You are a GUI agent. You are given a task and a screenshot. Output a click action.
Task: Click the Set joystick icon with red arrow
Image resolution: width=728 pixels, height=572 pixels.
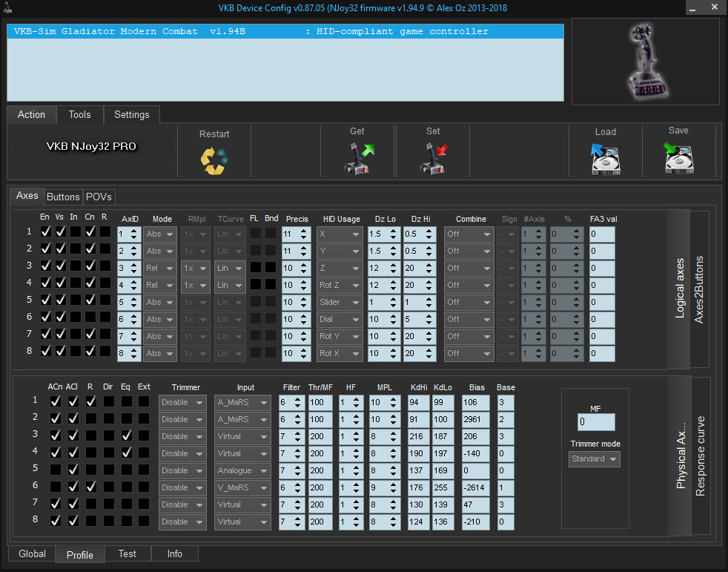point(433,158)
